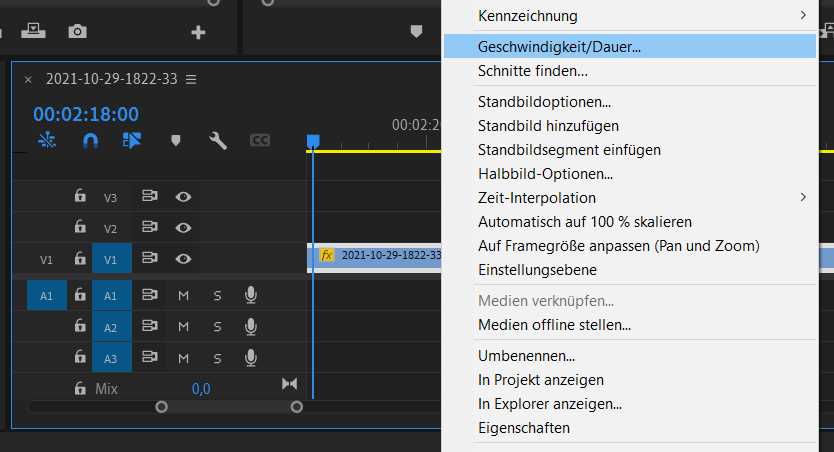Click the Export Frame camera icon
The width and height of the screenshot is (834, 452).
(77, 32)
